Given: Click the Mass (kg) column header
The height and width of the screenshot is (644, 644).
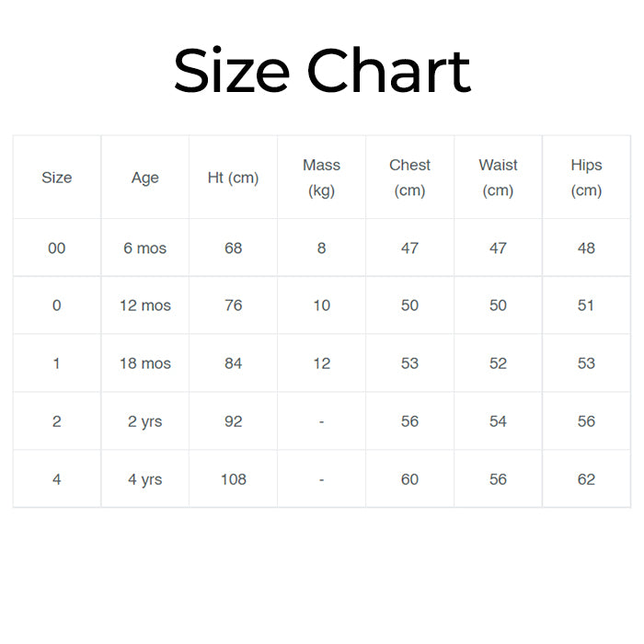Looking at the screenshot, I should click(321, 178).
